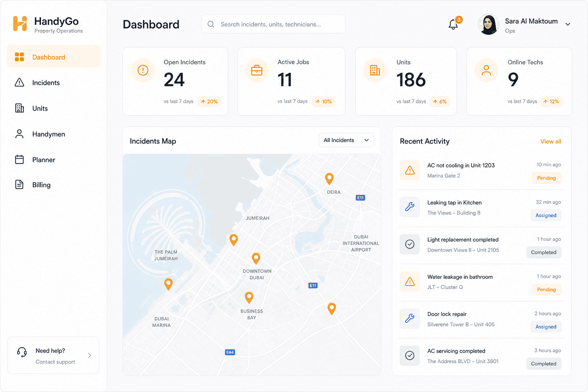
Task: Click Assigned badge for Door lock repair
Action: pyautogui.click(x=546, y=327)
